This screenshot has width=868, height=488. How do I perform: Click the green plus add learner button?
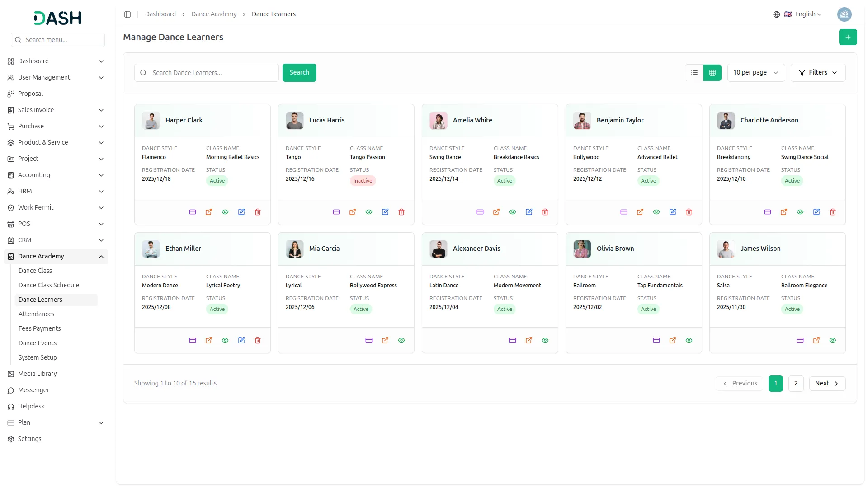tap(848, 37)
